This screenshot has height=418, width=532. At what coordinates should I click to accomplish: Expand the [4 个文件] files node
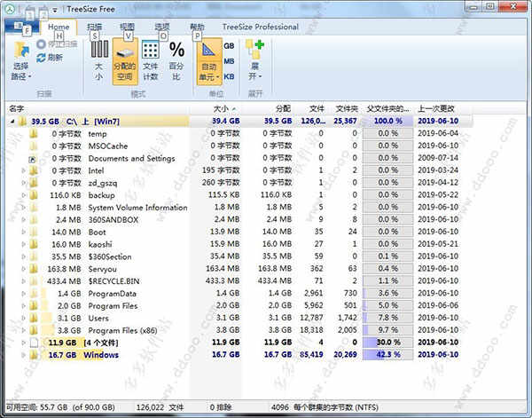24,343
